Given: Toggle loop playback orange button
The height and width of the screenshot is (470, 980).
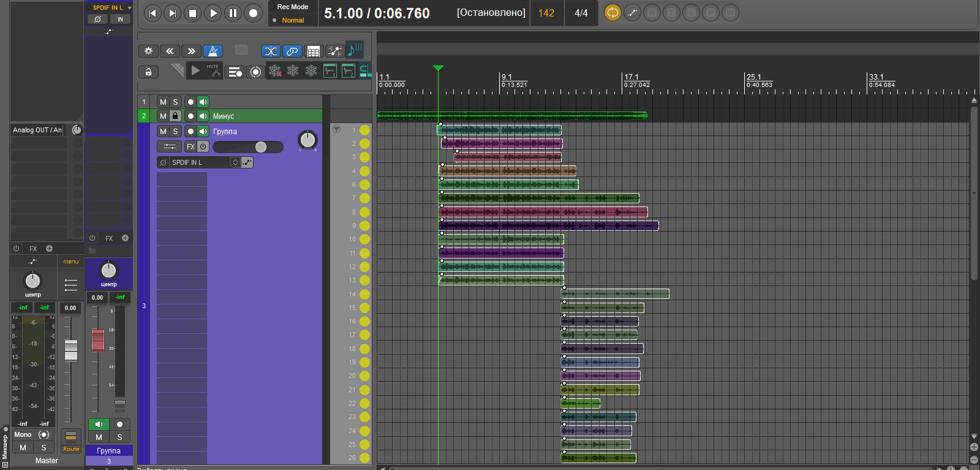Looking at the screenshot, I should pyautogui.click(x=612, y=13).
